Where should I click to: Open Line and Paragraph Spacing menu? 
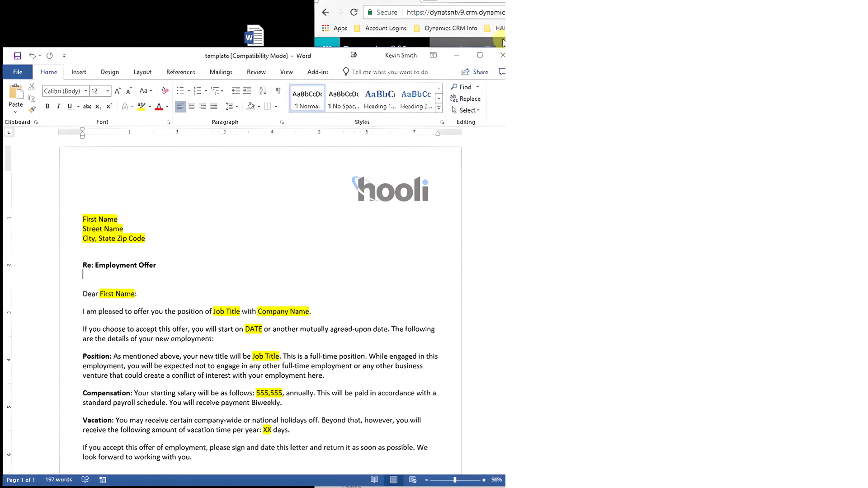(x=231, y=106)
